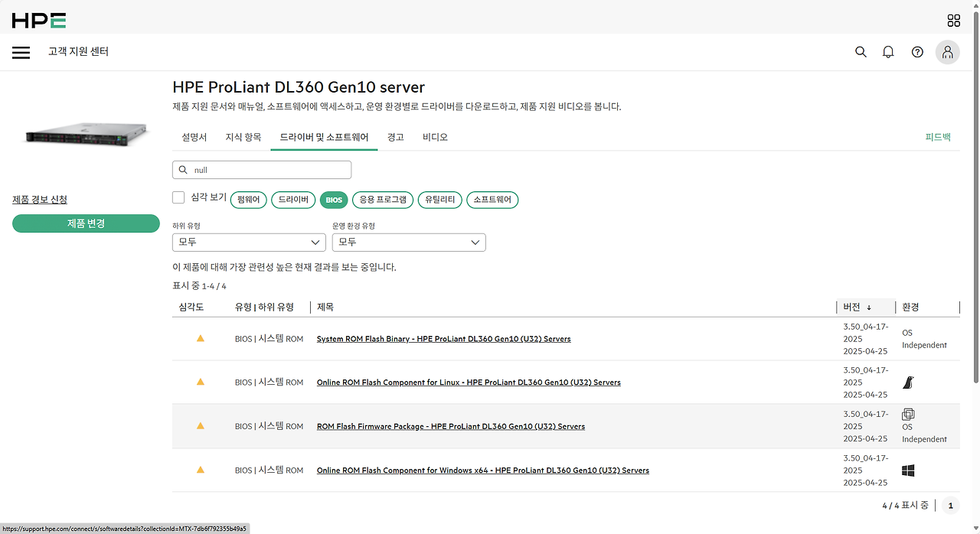Screen dimensions: 980x534
Task: Switch to the 비디오 tab
Action: click(434, 137)
